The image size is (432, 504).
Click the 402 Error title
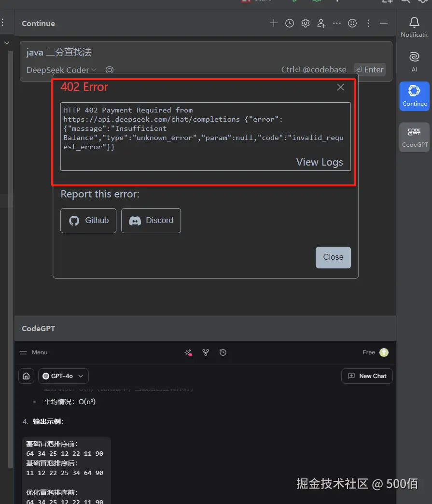pos(84,87)
